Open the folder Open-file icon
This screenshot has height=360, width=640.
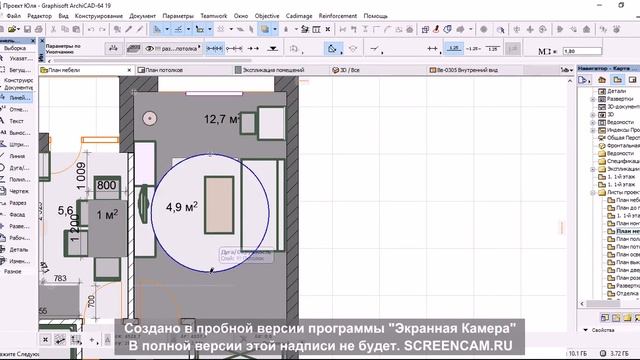pyautogui.click(x=12, y=29)
